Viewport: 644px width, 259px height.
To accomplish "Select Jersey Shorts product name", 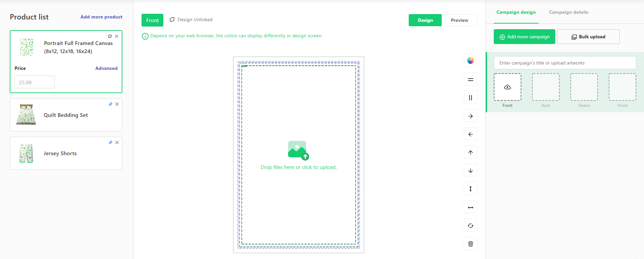I will click(x=60, y=153).
